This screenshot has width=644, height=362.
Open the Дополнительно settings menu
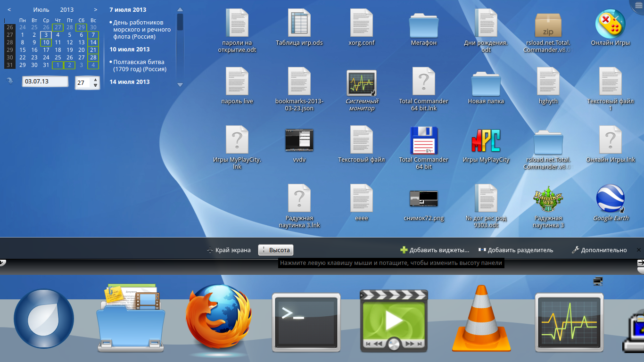point(599,250)
